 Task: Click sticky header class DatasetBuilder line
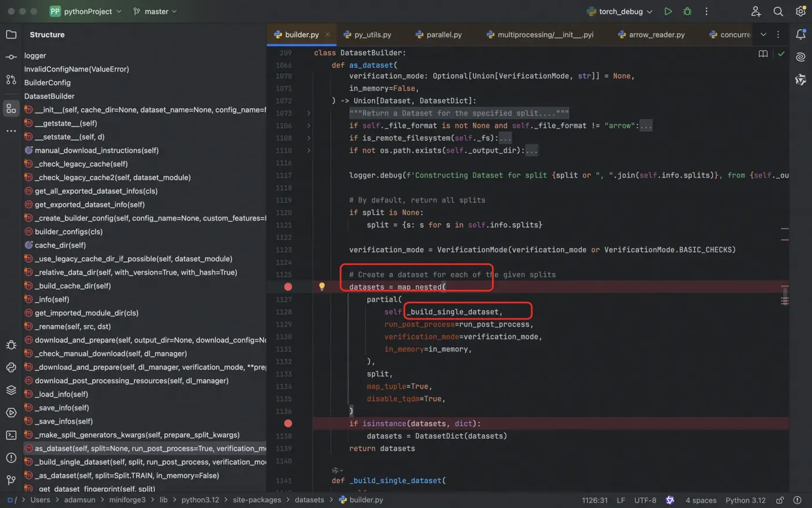(360, 53)
